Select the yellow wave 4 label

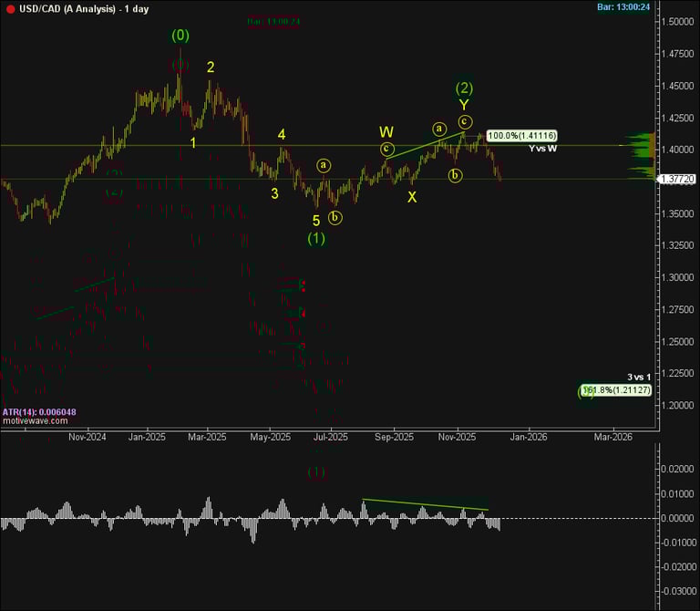pos(282,134)
